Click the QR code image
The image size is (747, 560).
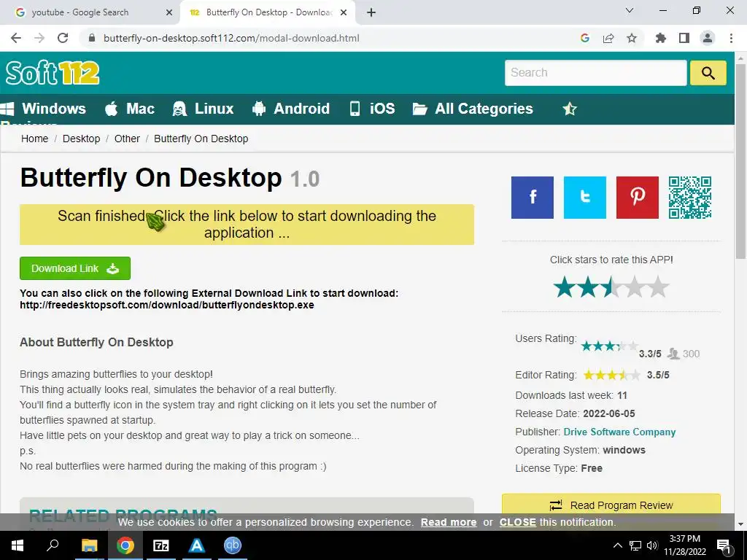tap(690, 197)
